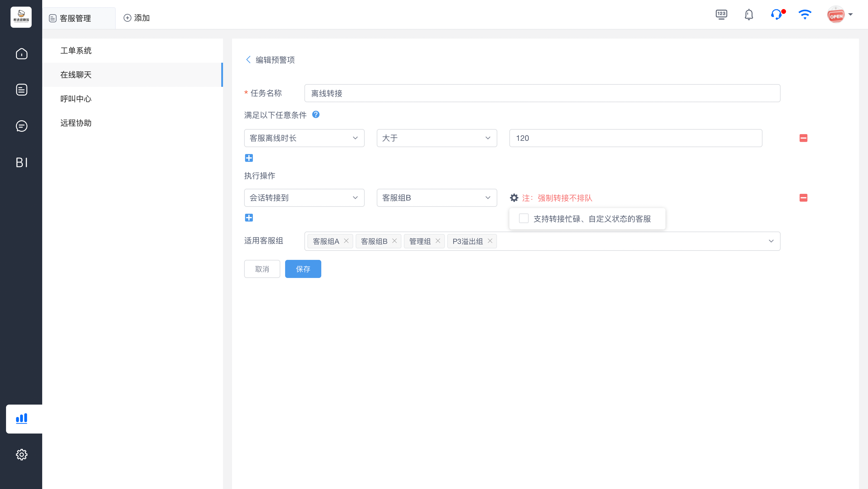Click the 任务名称 input field
Screen dimensions: 868x489
click(542, 93)
